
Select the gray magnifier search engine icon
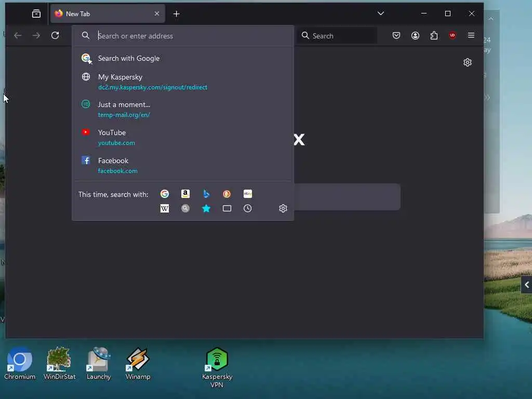(x=185, y=208)
